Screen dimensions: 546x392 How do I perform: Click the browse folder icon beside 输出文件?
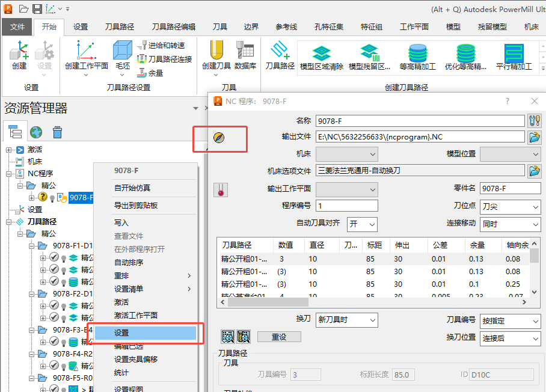(534, 137)
